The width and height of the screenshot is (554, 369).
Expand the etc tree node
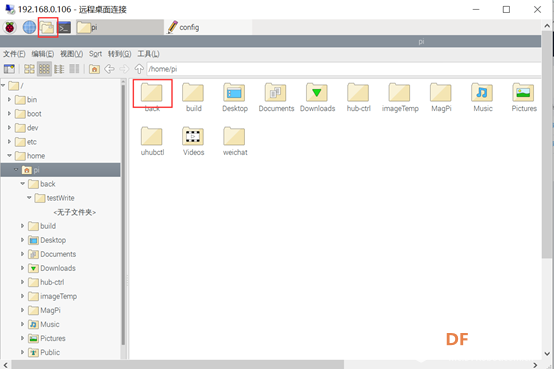(10, 142)
